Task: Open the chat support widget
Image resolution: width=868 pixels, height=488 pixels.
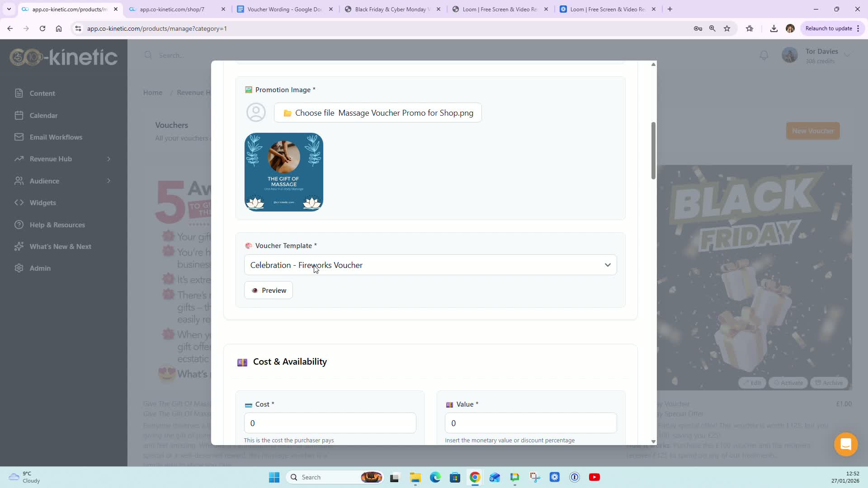Action: pos(846,444)
